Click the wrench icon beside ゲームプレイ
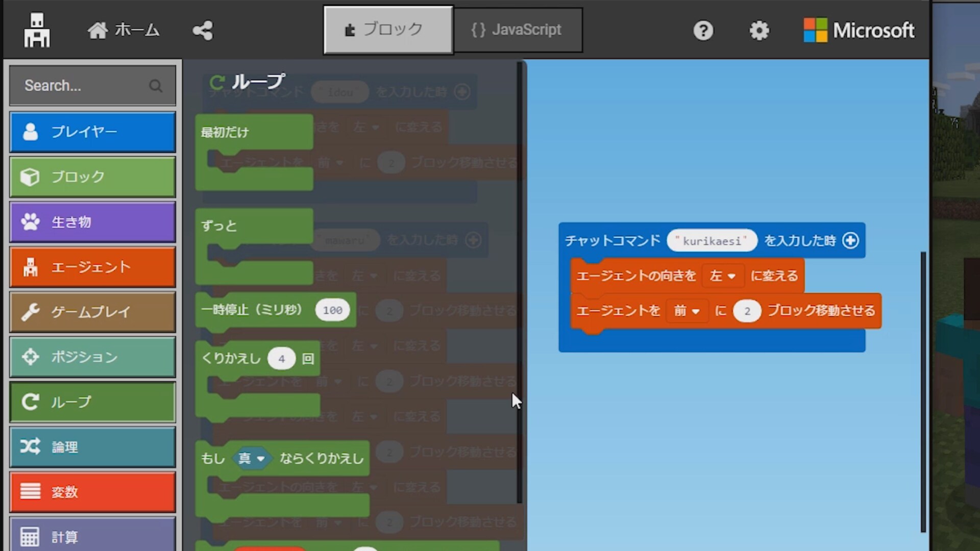 click(30, 312)
